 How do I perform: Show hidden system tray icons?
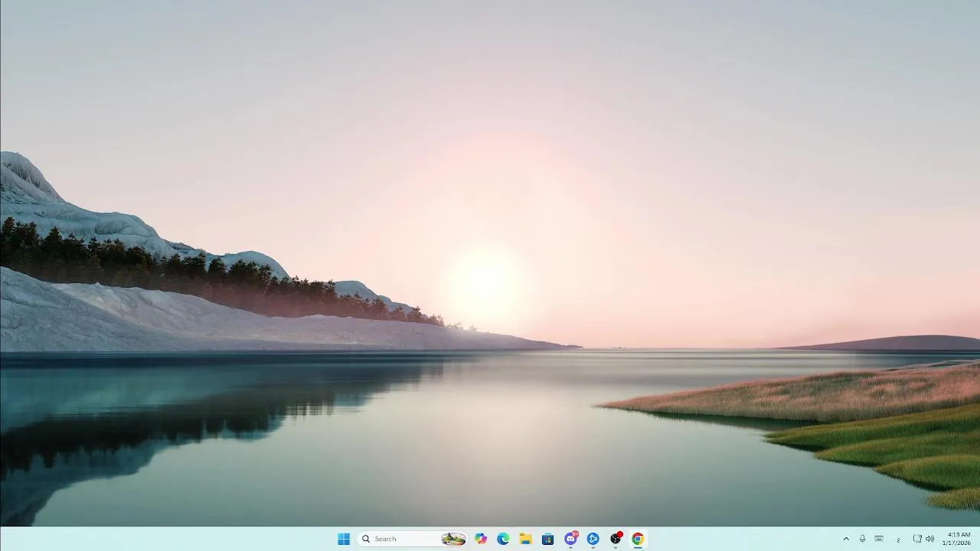846,539
